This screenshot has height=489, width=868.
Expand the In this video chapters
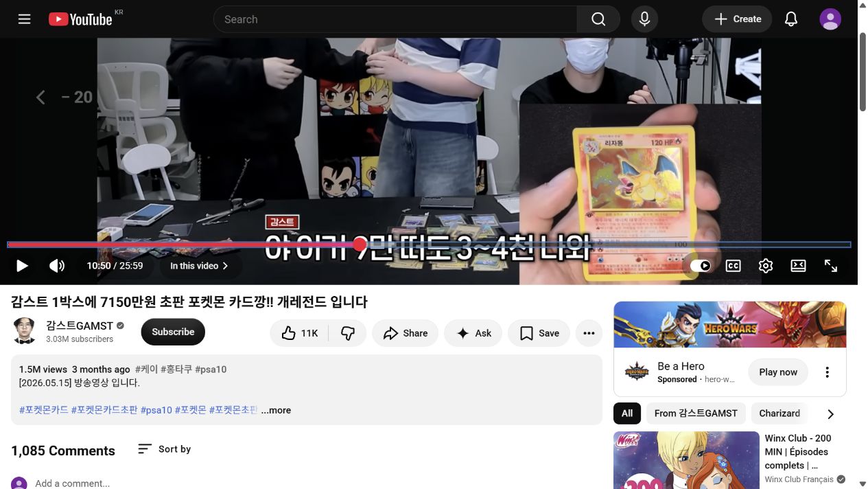tap(199, 266)
